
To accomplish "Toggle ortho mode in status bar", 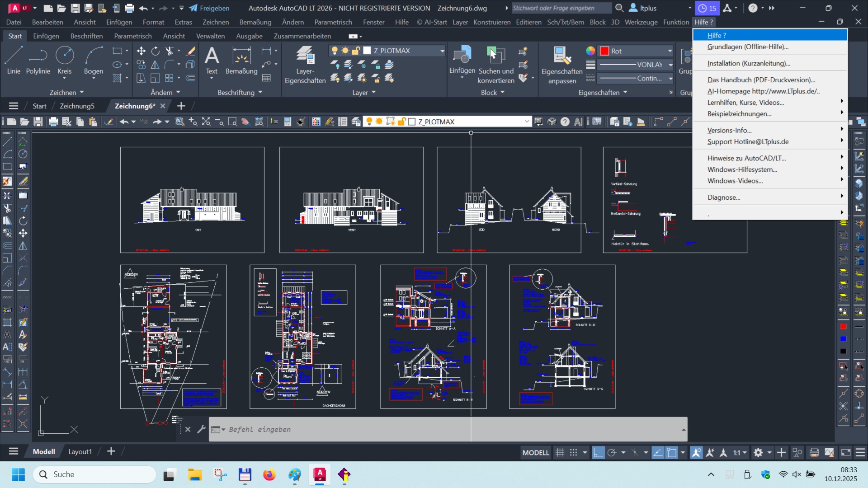I will coord(598,452).
